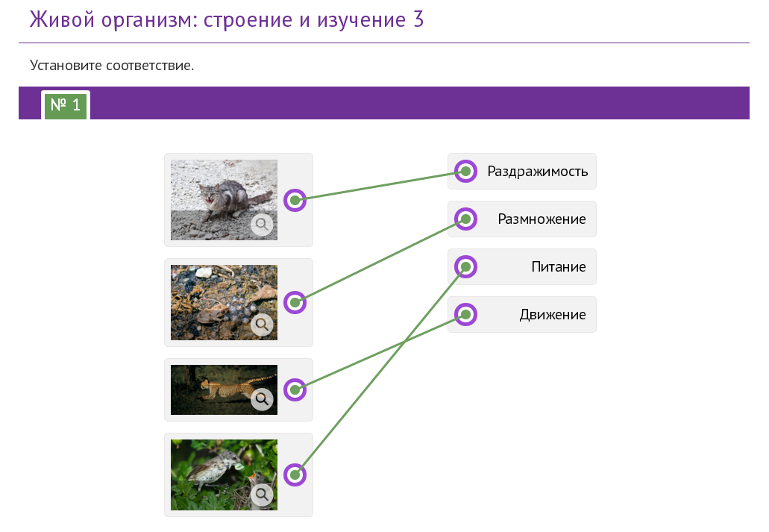Open the № 1 question tab
The image size is (769, 532).
click(x=65, y=105)
